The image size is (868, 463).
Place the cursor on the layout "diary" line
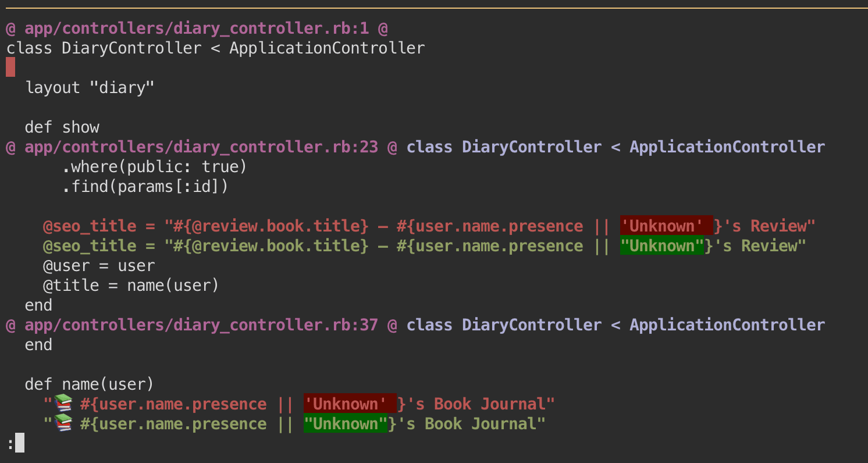tap(90, 88)
